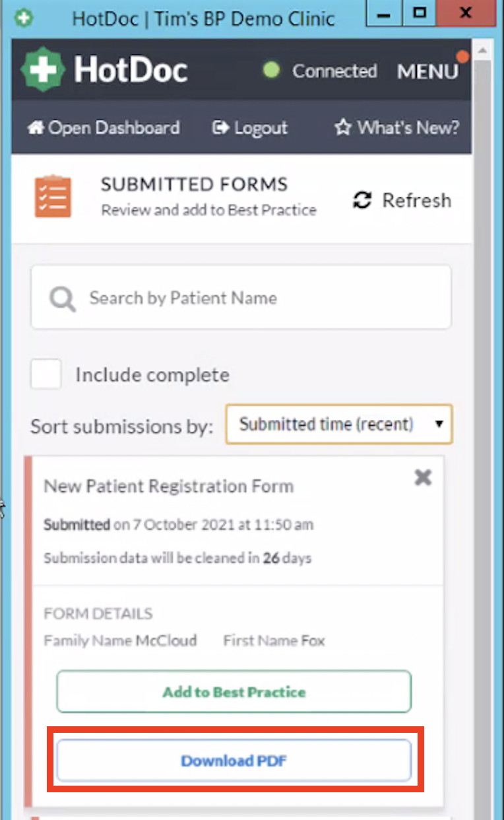This screenshot has width=504, height=820.
Task: Dismiss the New Patient Registration Form card
Action: [x=422, y=477]
